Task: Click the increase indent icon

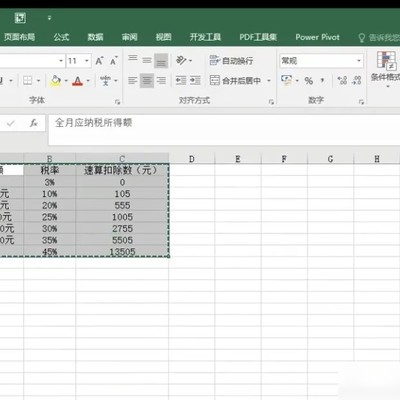Action: pos(195,80)
